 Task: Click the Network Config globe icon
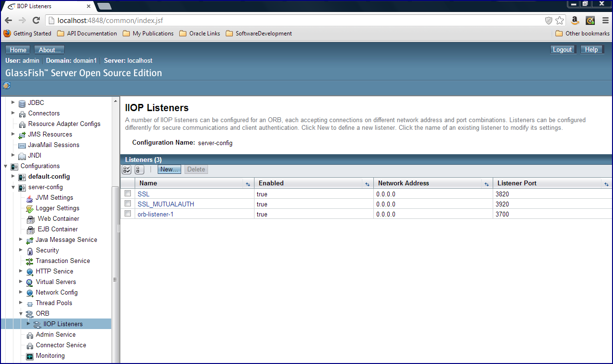[30, 293]
